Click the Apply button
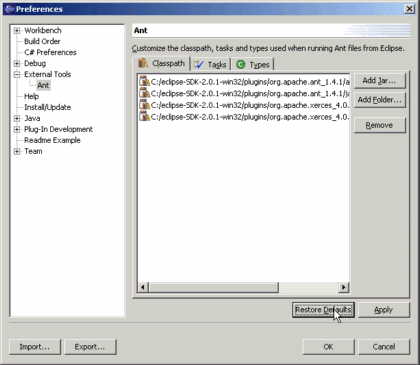The image size is (420, 365). pos(384,310)
